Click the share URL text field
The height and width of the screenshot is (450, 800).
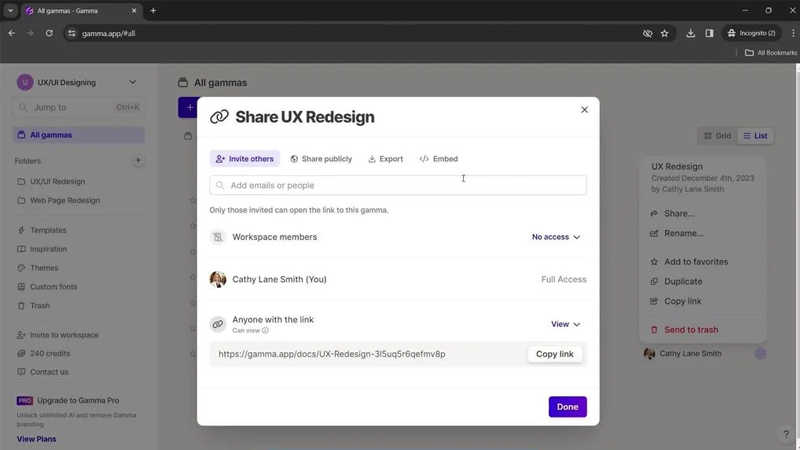(332, 354)
